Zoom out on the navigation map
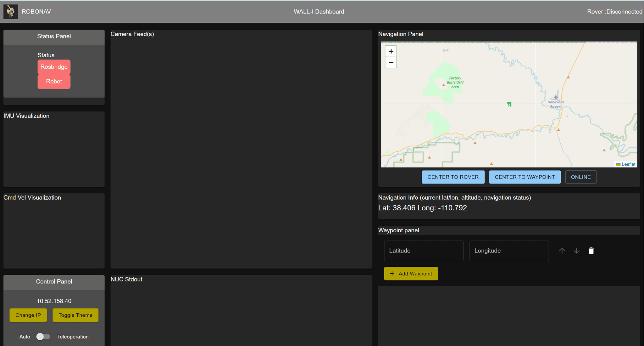 tap(391, 62)
